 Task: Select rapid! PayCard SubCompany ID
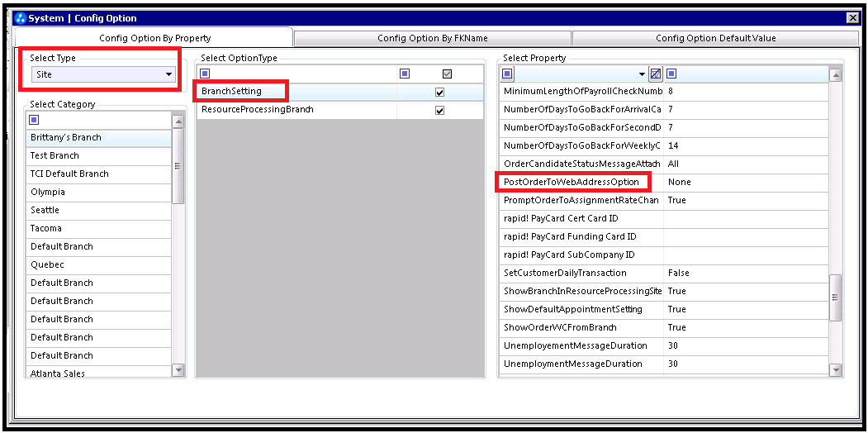coord(569,255)
